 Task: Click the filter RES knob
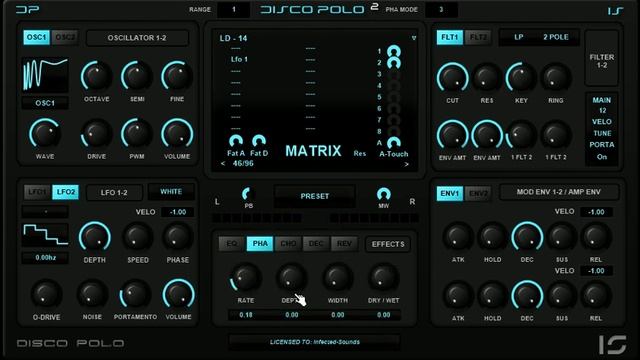click(x=487, y=78)
